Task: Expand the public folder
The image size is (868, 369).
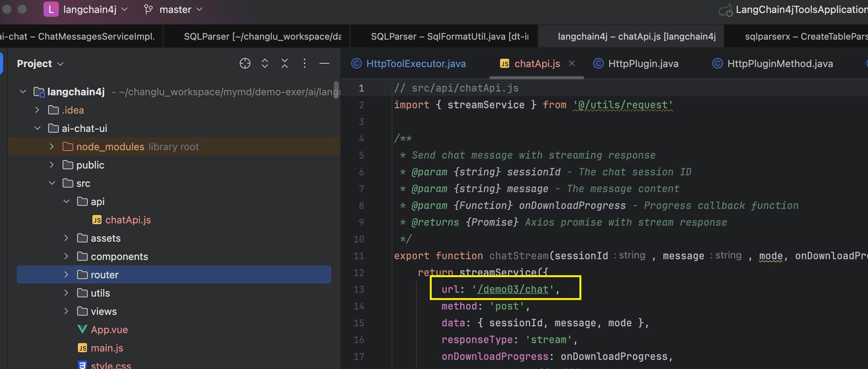Action: click(x=52, y=165)
